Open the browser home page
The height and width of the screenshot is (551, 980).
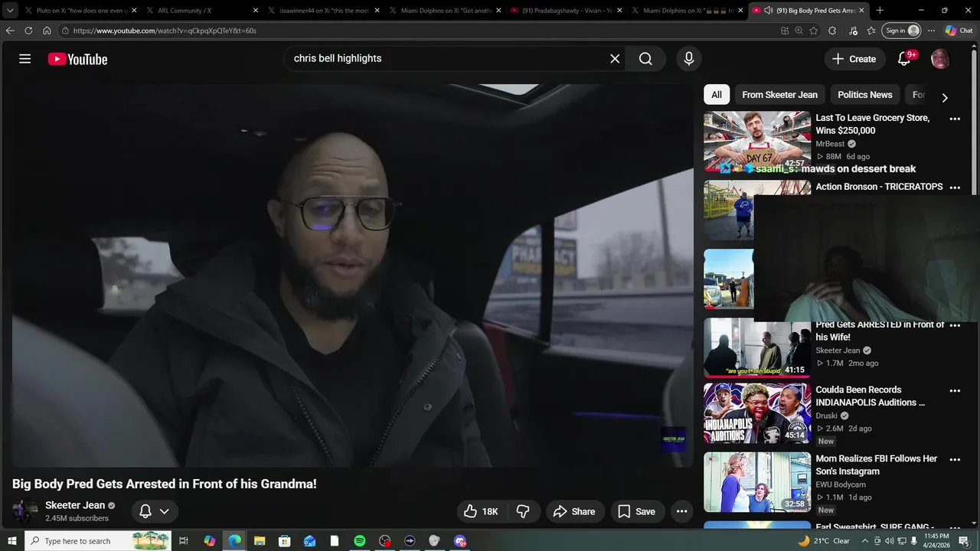[x=47, y=31]
